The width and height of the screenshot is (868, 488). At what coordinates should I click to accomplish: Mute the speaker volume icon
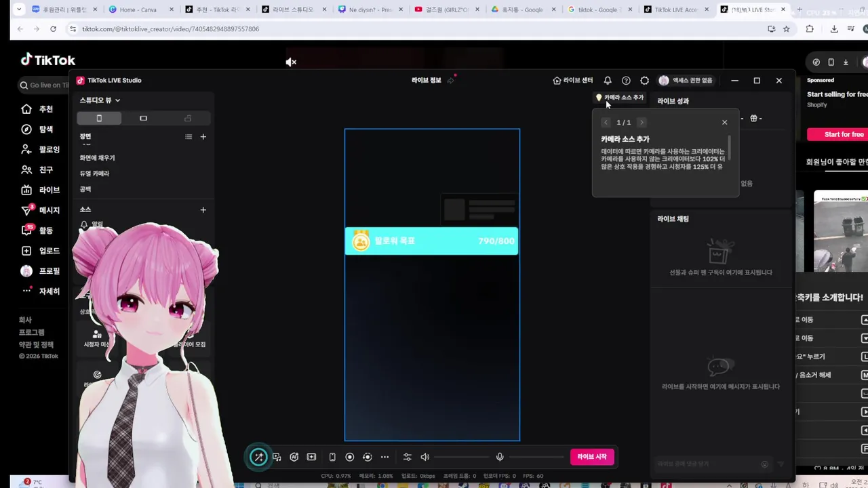coord(425,457)
